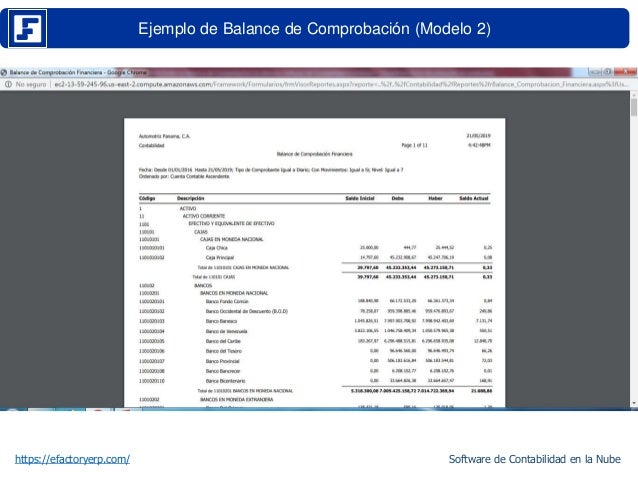
Task: Click the vertical scrollbar thumb
Action: [x=634, y=107]
